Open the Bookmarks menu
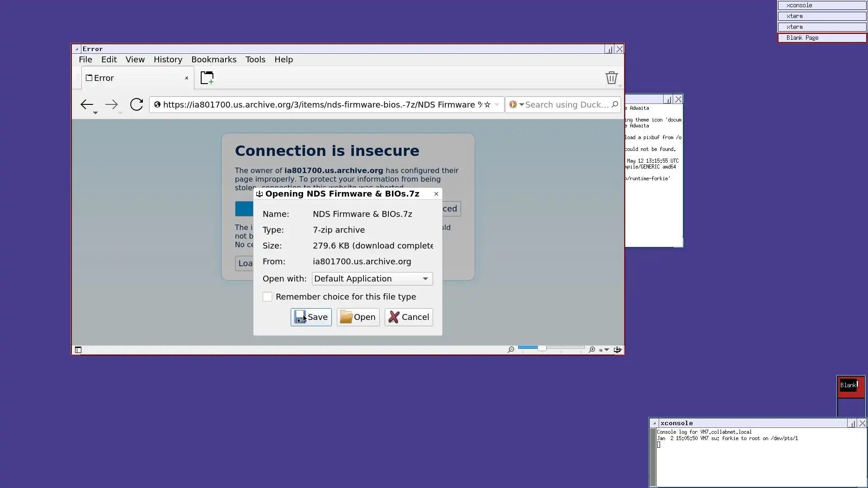This screenshot has width=868, height=488. tap(214, 60)
